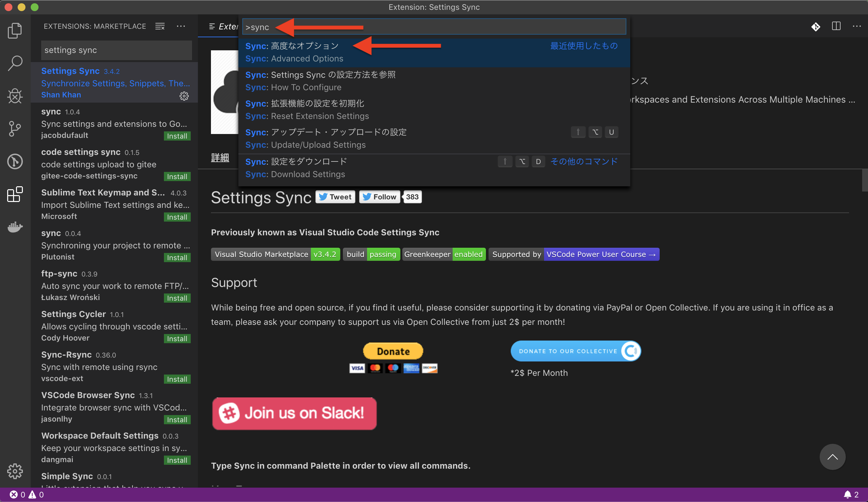Install VSCode Browser Sync extension
Image resolution: width=868 pixels, height=502 pixels.
[177, 420]
